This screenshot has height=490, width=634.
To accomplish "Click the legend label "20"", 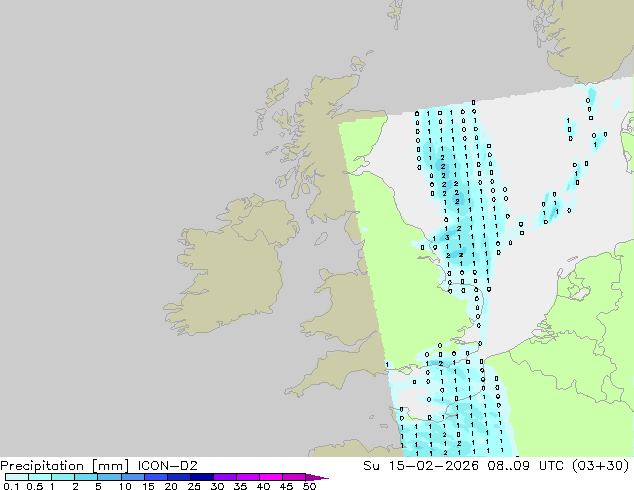I will [x=171, y=486].
